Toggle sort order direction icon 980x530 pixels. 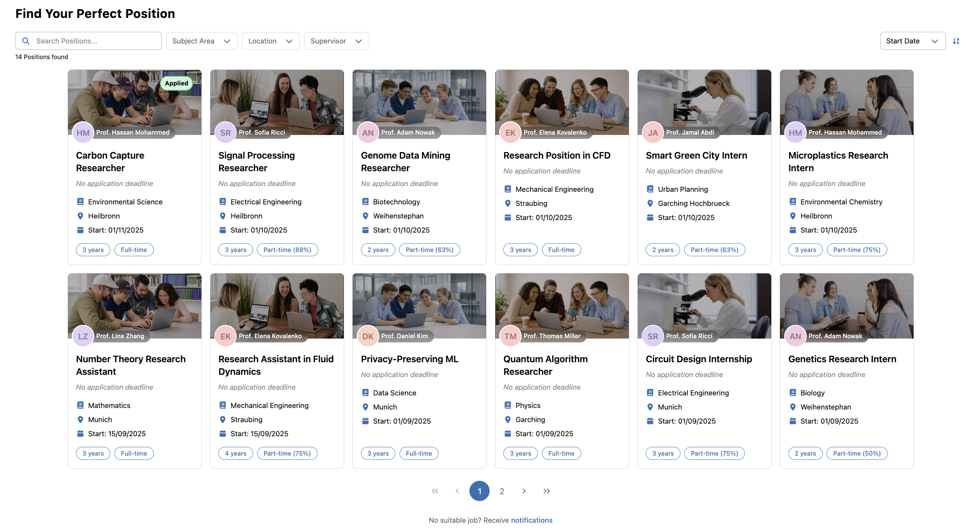click(956, 41)
